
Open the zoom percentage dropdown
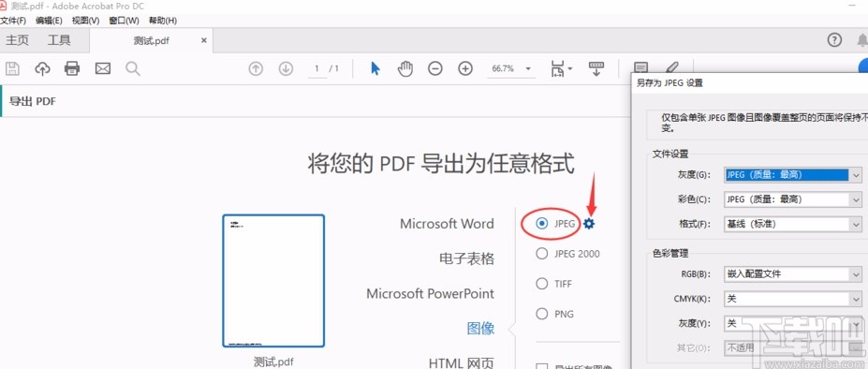528,68
